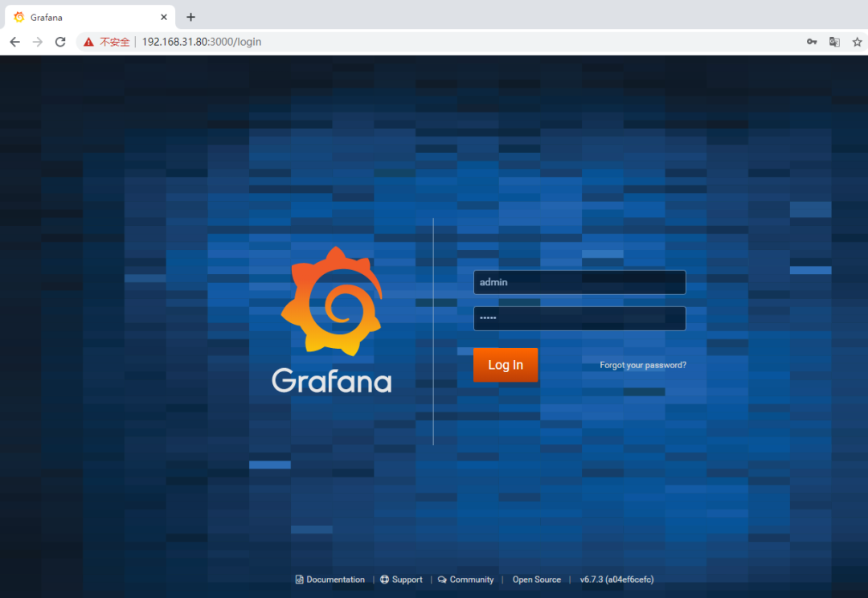Open the Support footer link
Viewport: 868px width, 598px height.
[401, 580]
